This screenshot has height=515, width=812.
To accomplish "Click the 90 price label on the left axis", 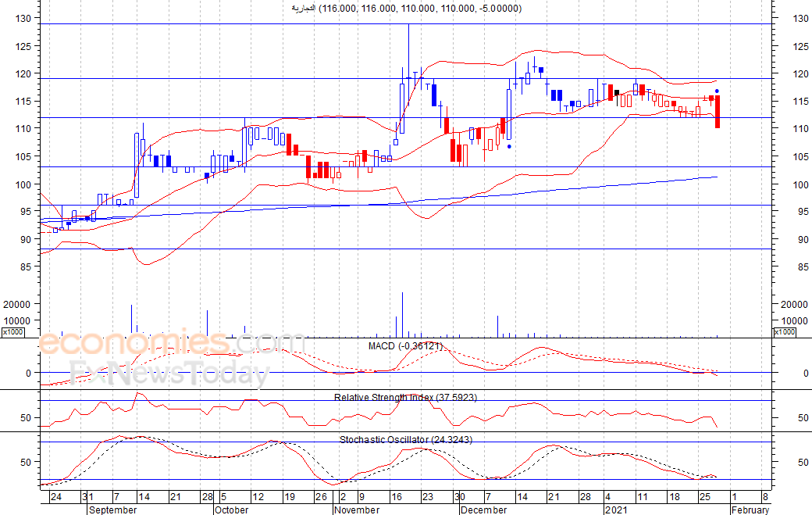I will pos(27,239).
